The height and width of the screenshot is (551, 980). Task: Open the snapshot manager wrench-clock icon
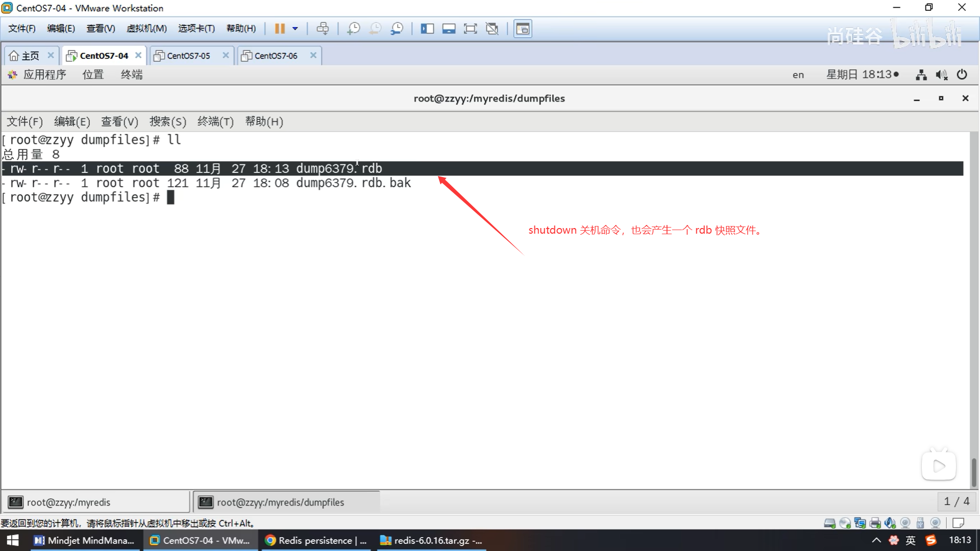[397, 29]
